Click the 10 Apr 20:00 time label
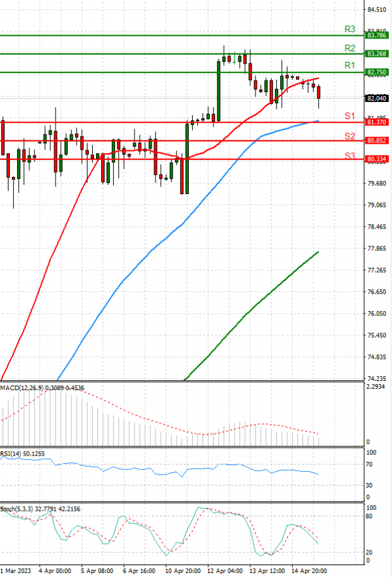Image resolution: width=392 pixels, height=577 pixels. point(182,570)
